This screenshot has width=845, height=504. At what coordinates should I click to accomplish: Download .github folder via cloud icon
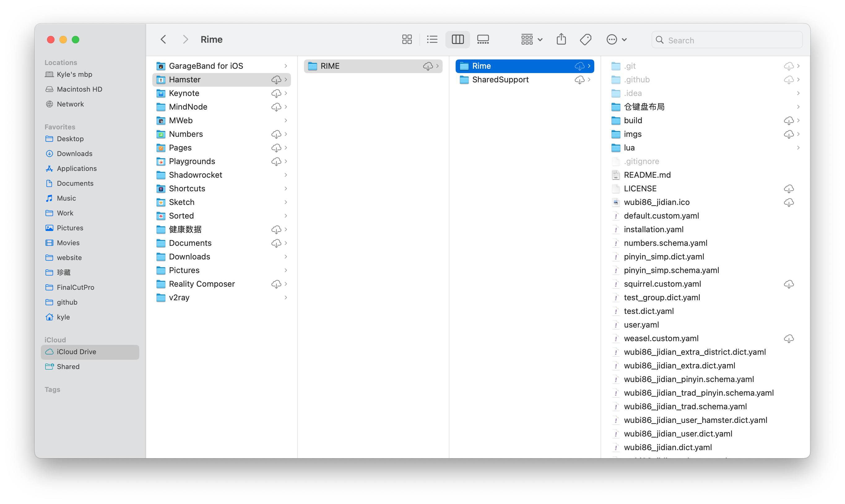(x=789, y=80)
